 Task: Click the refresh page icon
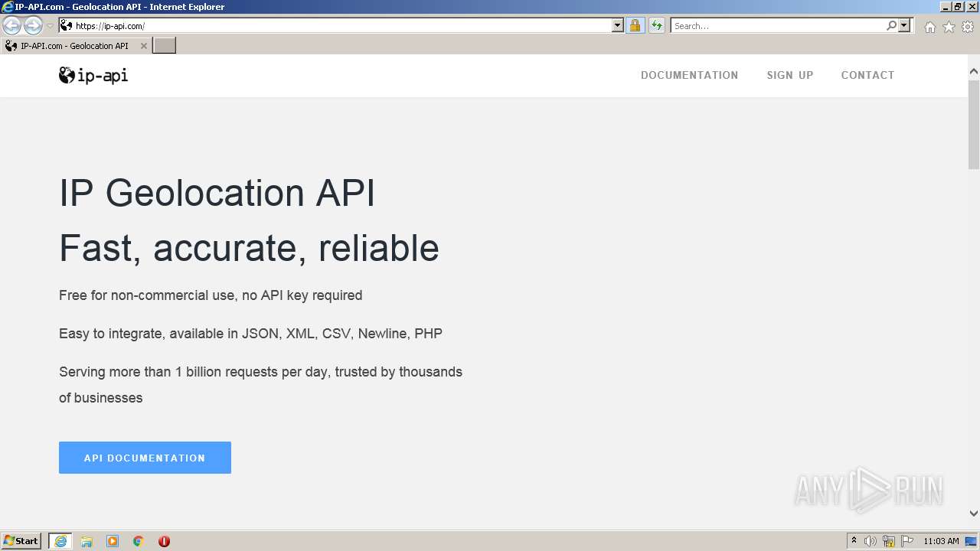click(x=656, y=26)
